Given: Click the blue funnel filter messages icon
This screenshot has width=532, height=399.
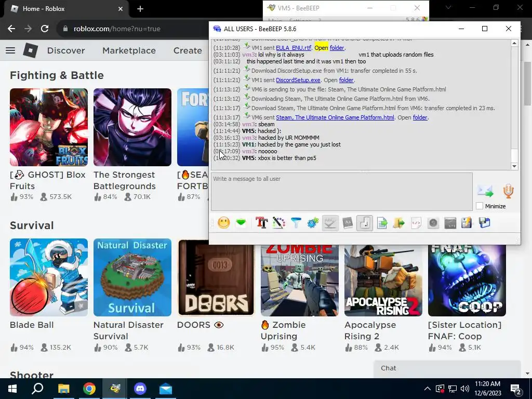Looking at the screenshot, I should pos(296,223).
